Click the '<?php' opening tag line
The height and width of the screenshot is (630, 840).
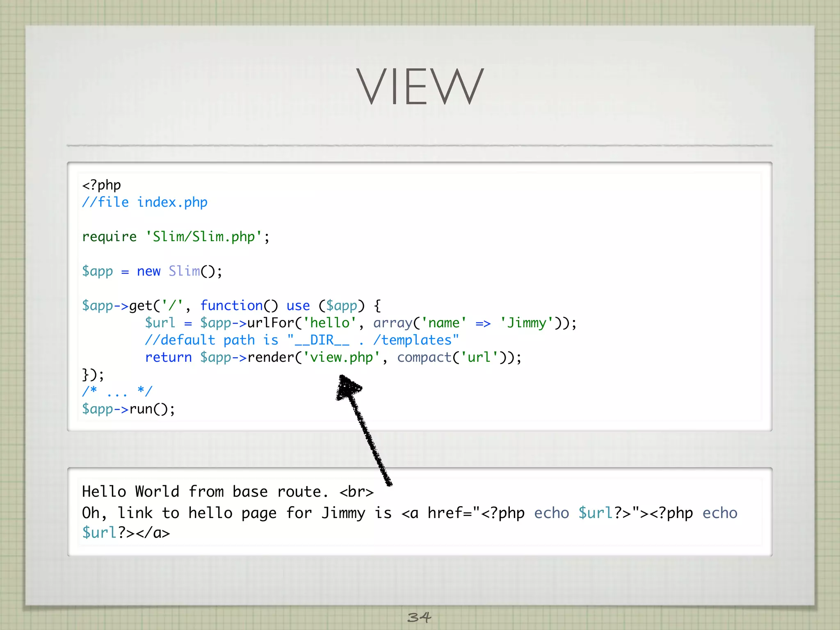pos(101,185)
